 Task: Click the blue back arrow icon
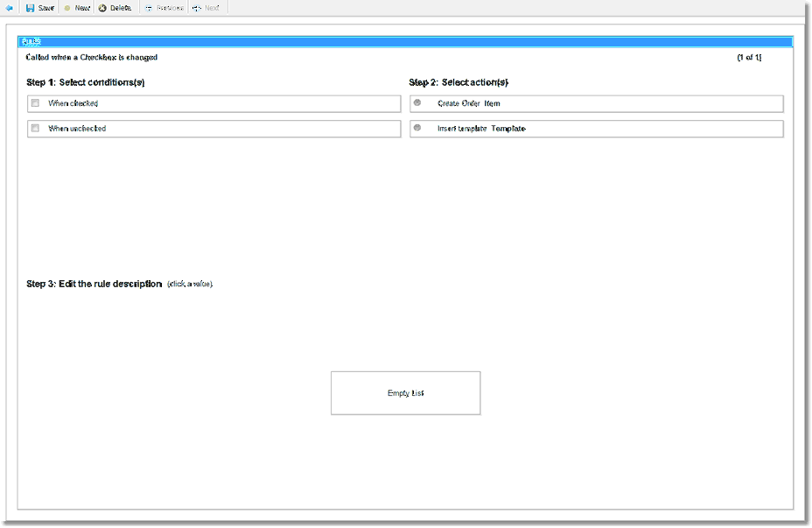tap(9, 8)
